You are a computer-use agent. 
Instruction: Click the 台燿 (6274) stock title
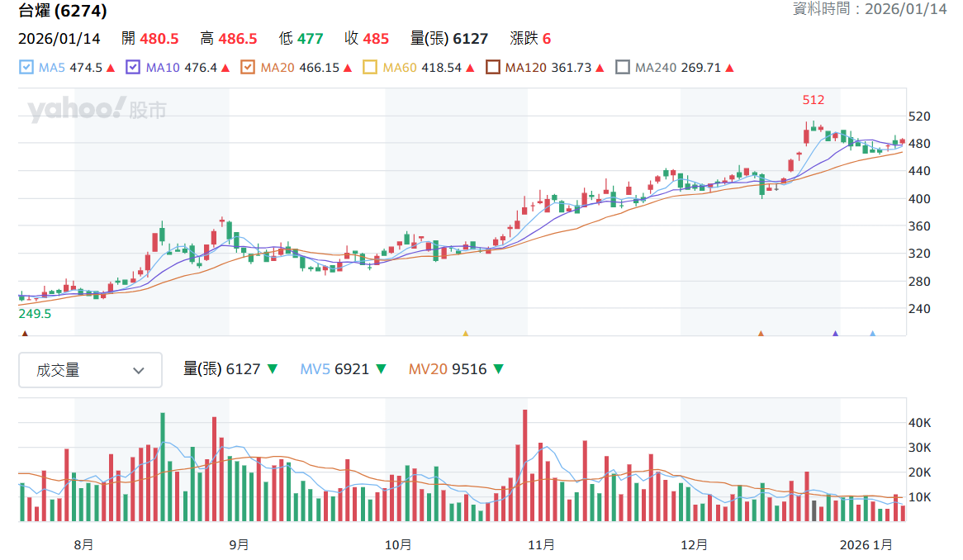(63, 11)
